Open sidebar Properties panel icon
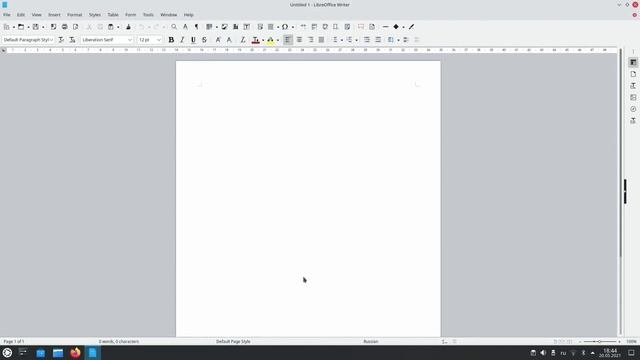The height and width of the screenshot is (360, 640). (x=633, y=62)
